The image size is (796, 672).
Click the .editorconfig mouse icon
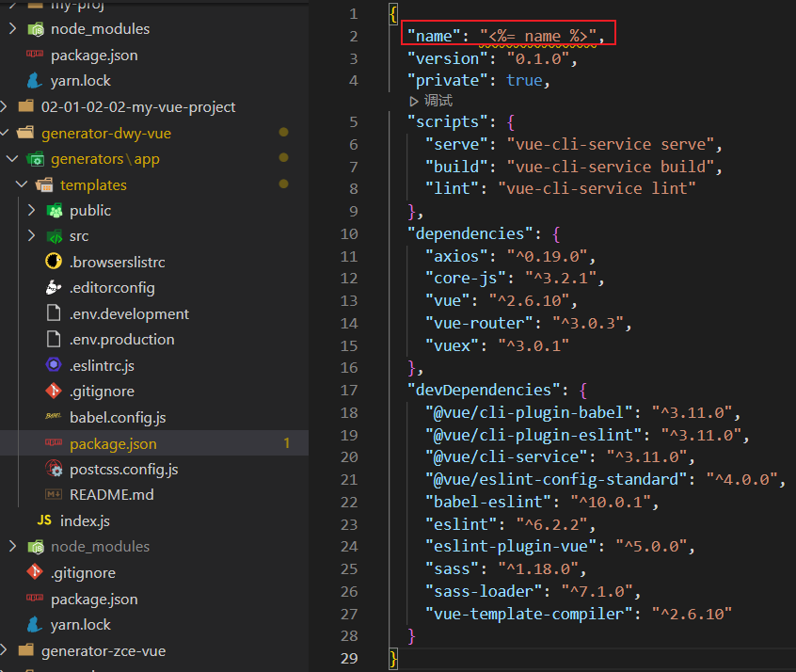(54, 288)
